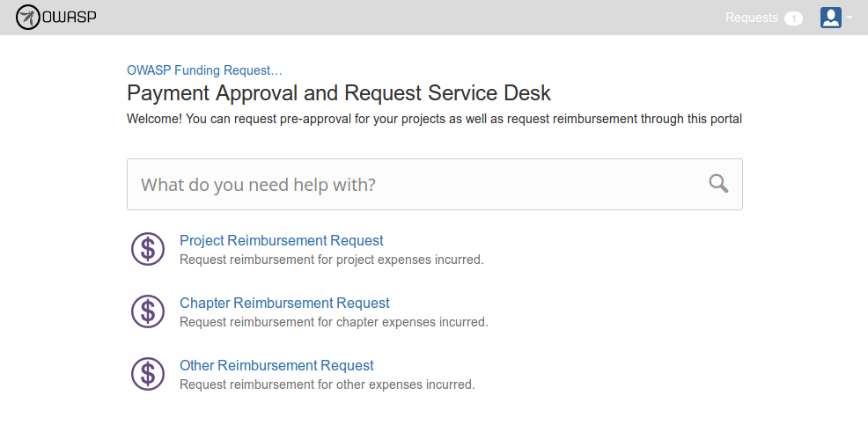Click the dollar icon for Other Reimbursement
The width and height of the screenshot is (868, 432).
click(x=148, y=374)
